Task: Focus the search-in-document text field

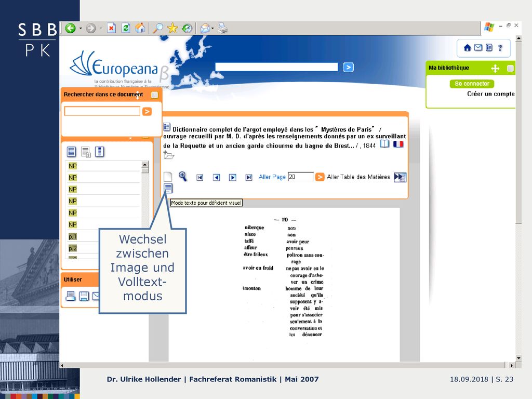Action: click(102, 111)
